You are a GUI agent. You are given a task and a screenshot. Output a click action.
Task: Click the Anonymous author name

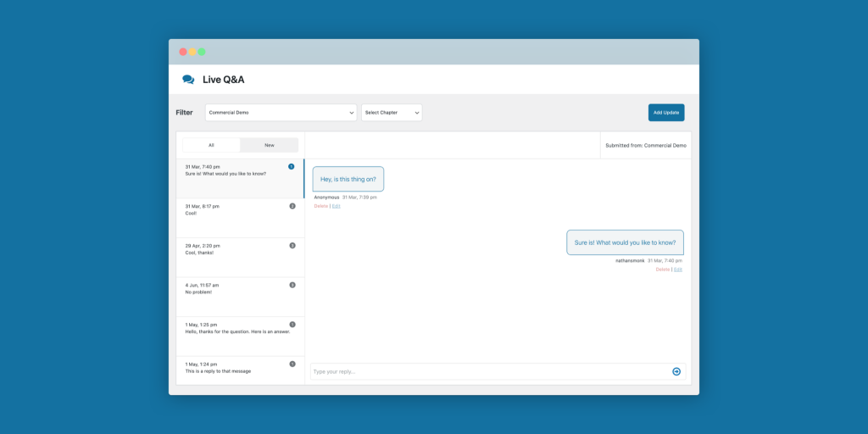pyautogui.click(x=326, y=197)
